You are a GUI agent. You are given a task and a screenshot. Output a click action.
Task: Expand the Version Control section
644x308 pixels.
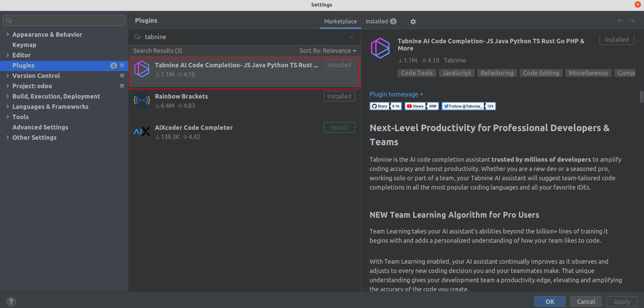pos(8,76)
